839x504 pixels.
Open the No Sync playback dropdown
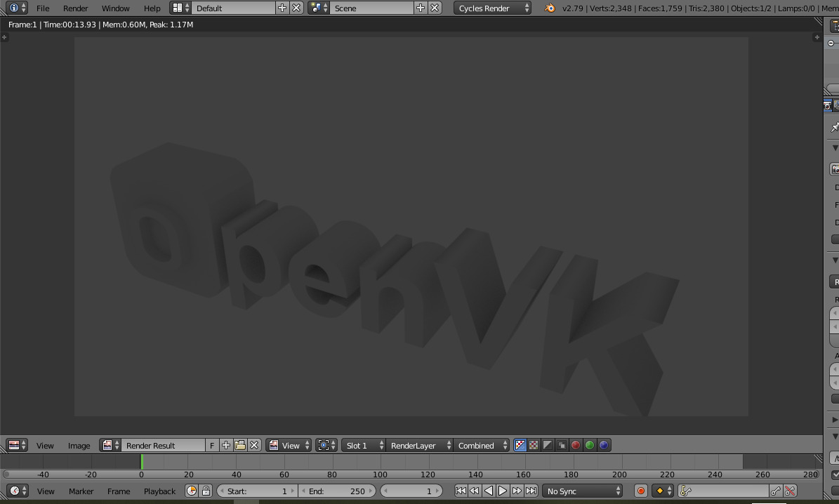(583, 491)
